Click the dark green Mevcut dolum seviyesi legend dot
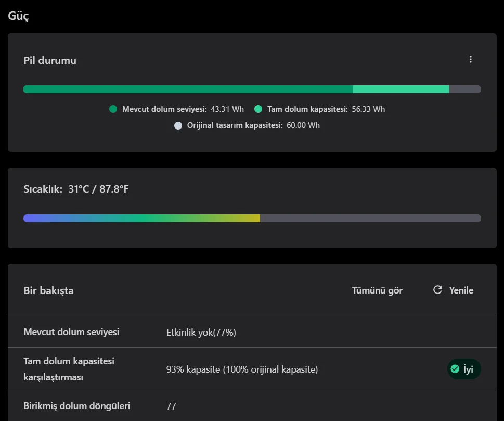The height and width of the screenshot is (421, 504). pos(113,109)
